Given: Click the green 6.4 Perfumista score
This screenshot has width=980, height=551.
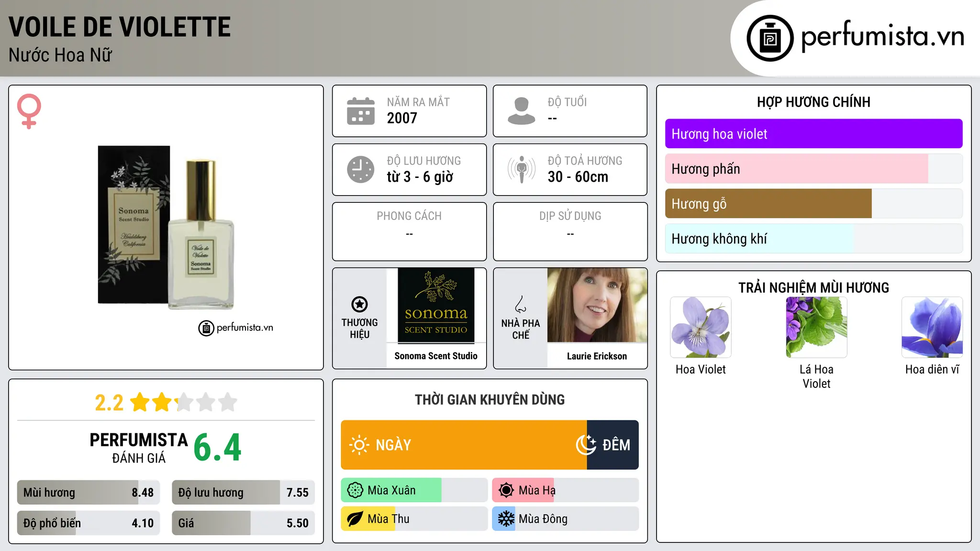Looking at the screenshot, I should 217,448.
